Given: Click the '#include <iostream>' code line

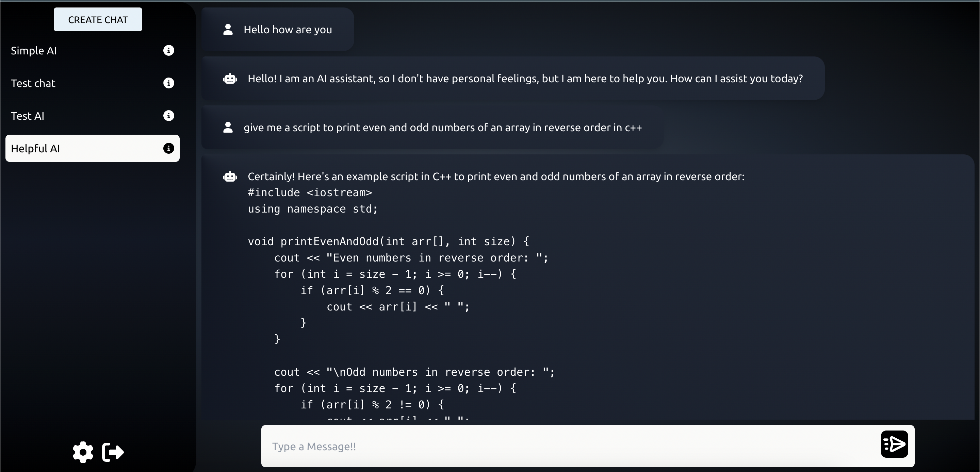Looking at the screenshot, I should point(310,192).
